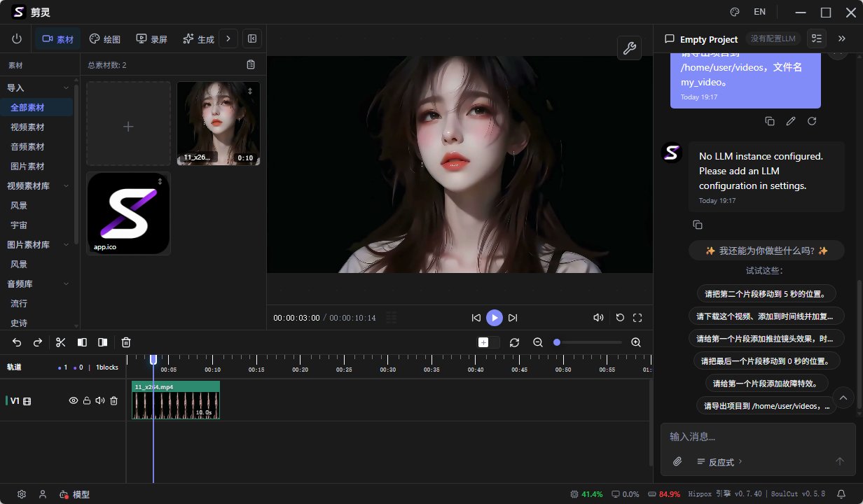This screenshot has width=863, height=504.
Task: Collapse the left media panel
Action: (252, 39)
